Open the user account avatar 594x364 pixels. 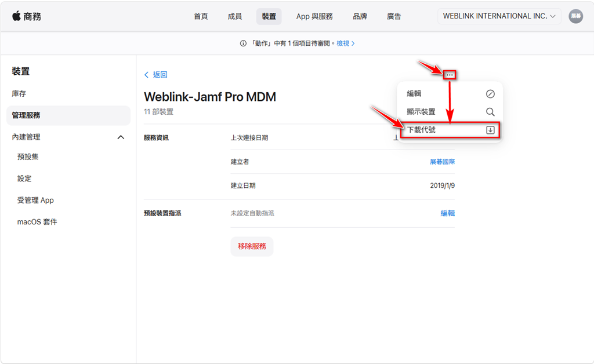coord(575,16)
